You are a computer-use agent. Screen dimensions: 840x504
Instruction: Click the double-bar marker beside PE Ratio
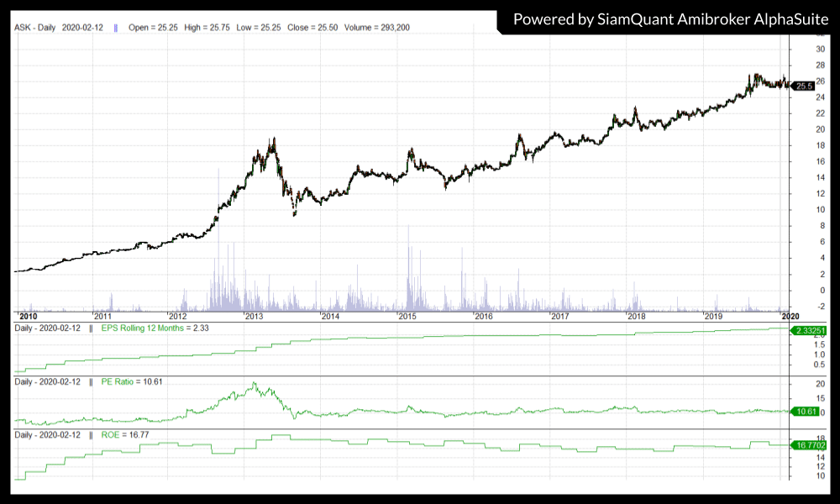click(91, 381)
